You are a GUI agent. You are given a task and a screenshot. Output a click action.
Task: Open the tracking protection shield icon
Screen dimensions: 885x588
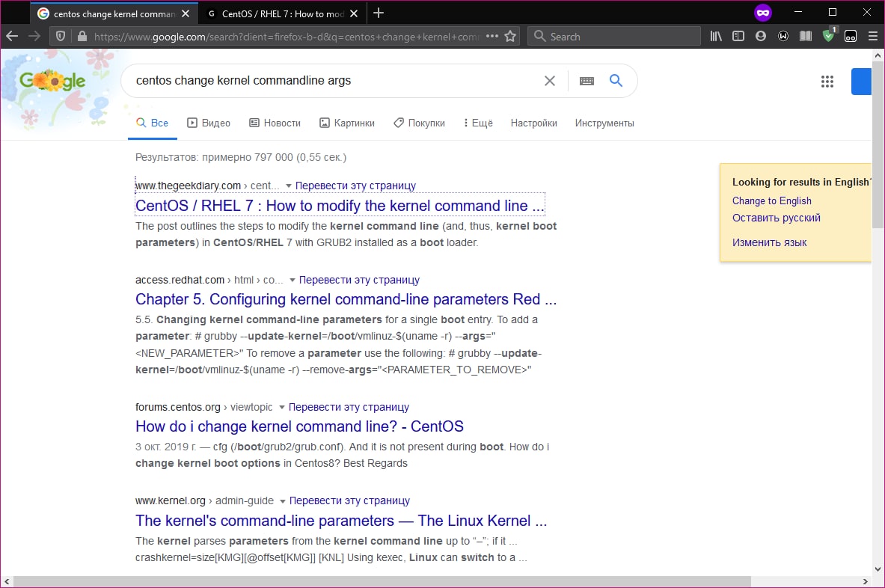coord(61,37)
